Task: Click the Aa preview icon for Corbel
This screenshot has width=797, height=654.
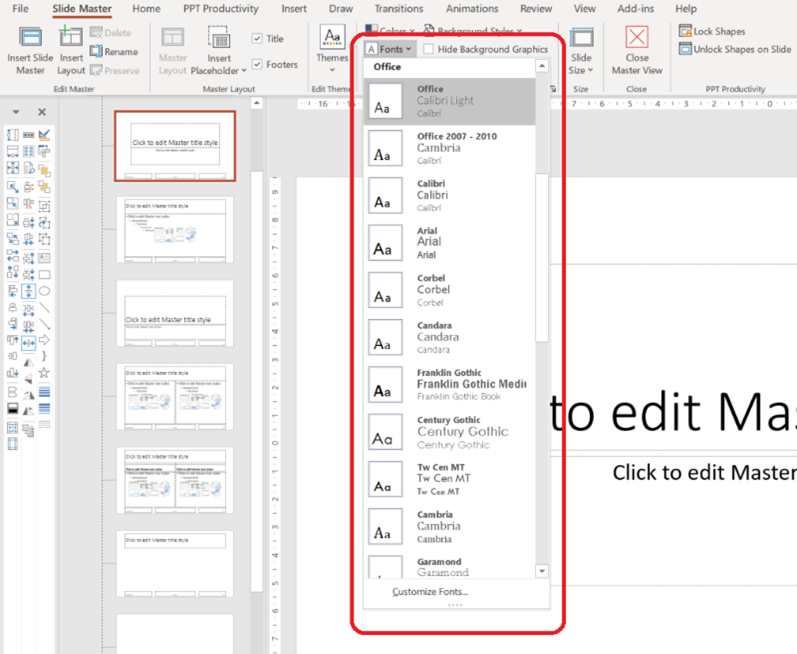Action: [x=385, y=290]
